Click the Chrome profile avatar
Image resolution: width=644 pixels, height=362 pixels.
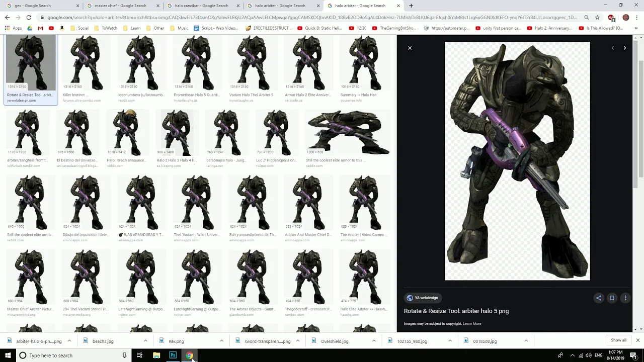point(626,17)
